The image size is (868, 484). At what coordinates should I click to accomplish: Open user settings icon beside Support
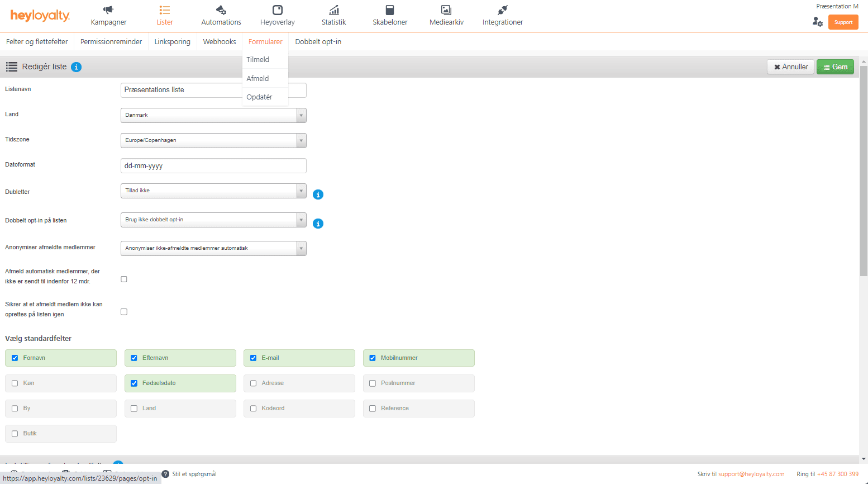pos(818,22)
